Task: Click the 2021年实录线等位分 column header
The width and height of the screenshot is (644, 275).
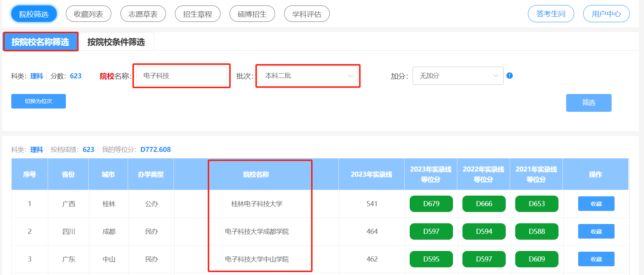Action: [x=536, y=174]
